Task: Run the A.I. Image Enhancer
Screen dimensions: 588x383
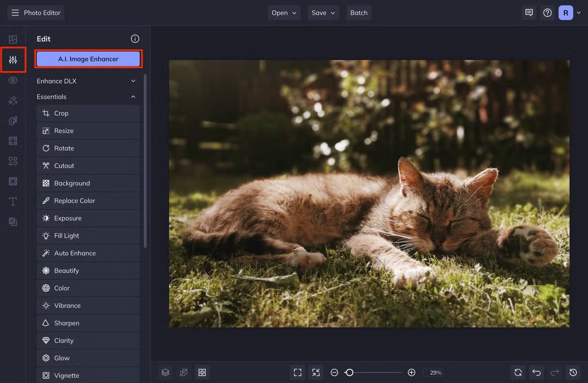Action: [88, 58]
